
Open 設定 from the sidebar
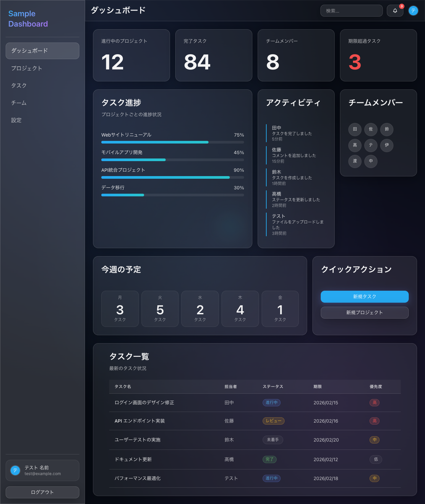42,120
